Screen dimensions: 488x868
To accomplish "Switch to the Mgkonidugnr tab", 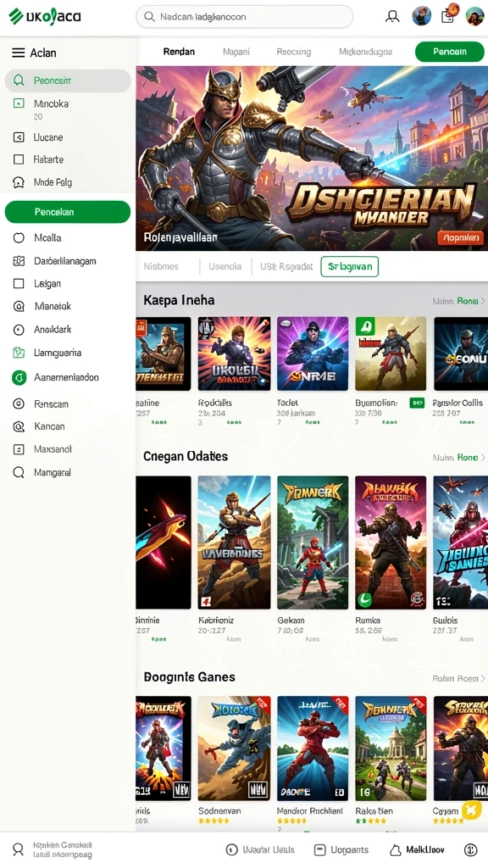I will click(x=366, y=52).
